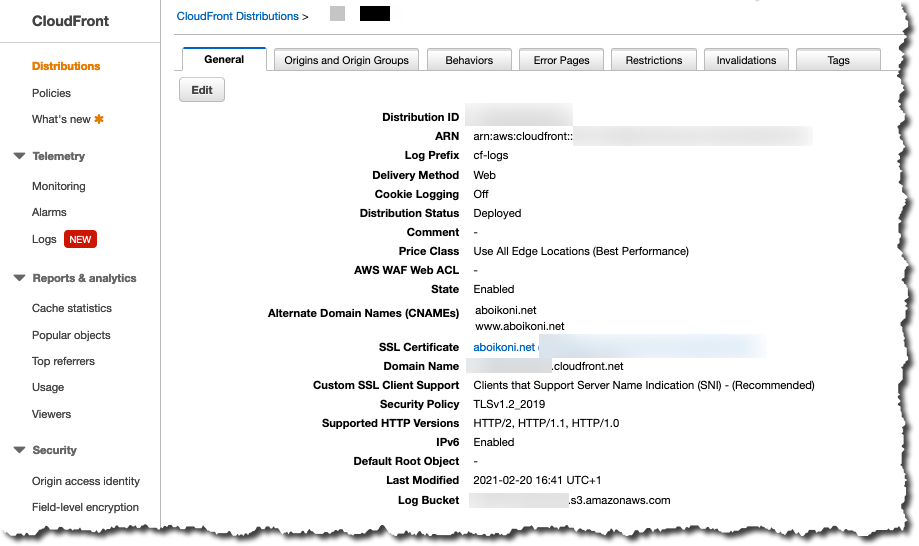
Task: Click the CNAME aboikoni.net entry
Action: click(x=505, y=310)
